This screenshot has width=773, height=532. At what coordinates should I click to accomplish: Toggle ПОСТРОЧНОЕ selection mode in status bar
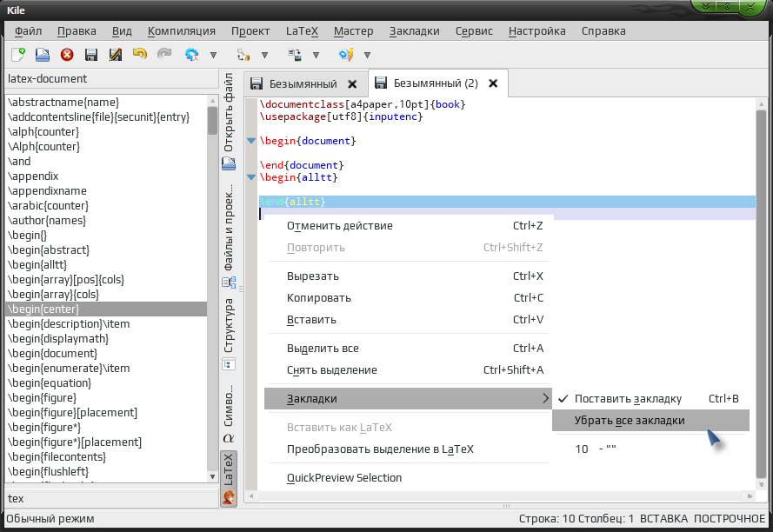tap(730, 519)
